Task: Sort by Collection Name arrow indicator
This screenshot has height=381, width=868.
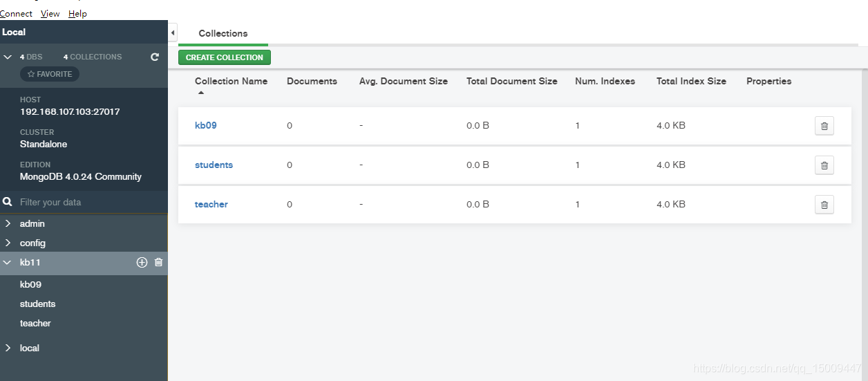Action: 200,92
